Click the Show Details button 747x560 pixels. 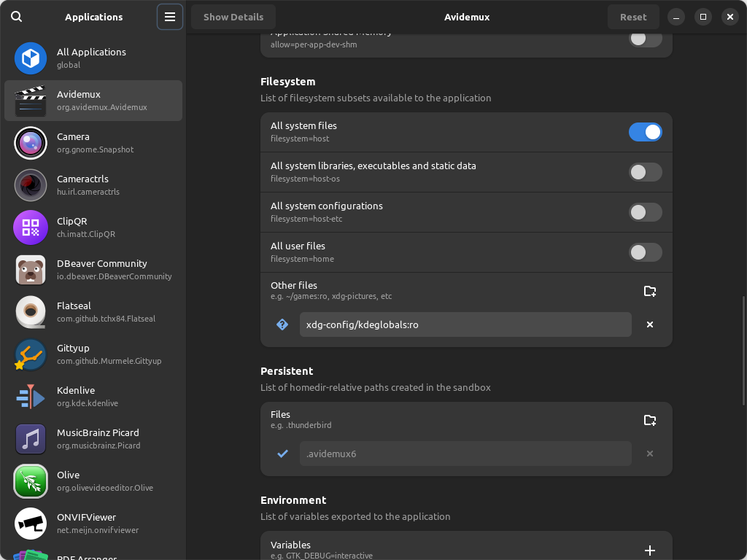pyautogui.click(x=233, y=17)
